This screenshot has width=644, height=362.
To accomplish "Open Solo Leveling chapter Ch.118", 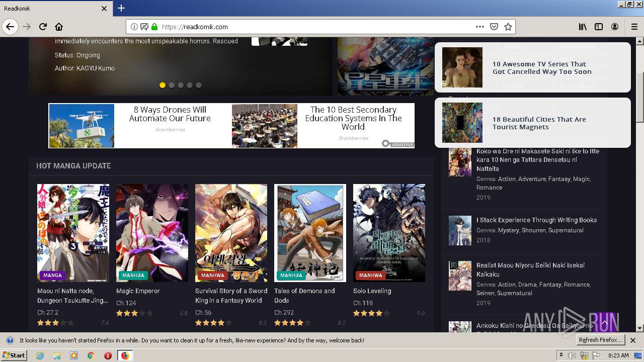I will 363,303.
